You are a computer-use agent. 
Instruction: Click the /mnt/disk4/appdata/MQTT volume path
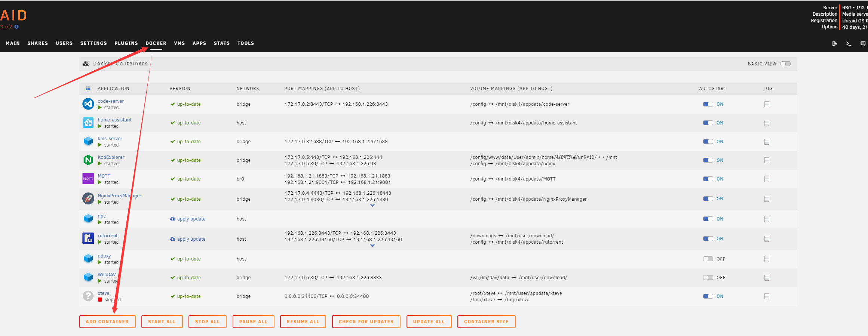[x=525, y=179]
